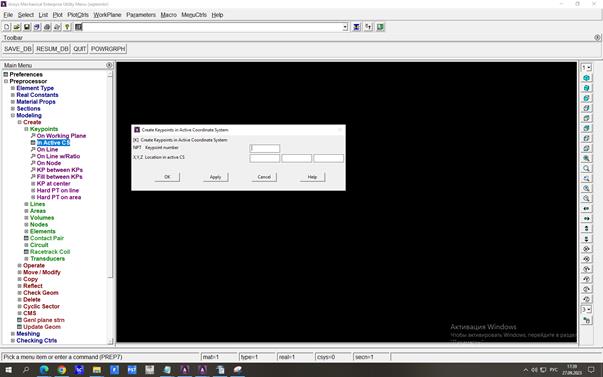This screenshot has width=603, height=377.
Task: Select Hard PT on area item
Action: (59, 197)
